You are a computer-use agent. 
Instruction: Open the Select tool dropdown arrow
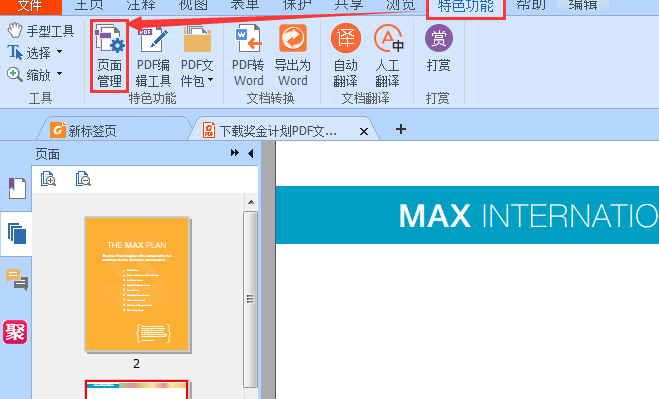click(x=60, y=52)
